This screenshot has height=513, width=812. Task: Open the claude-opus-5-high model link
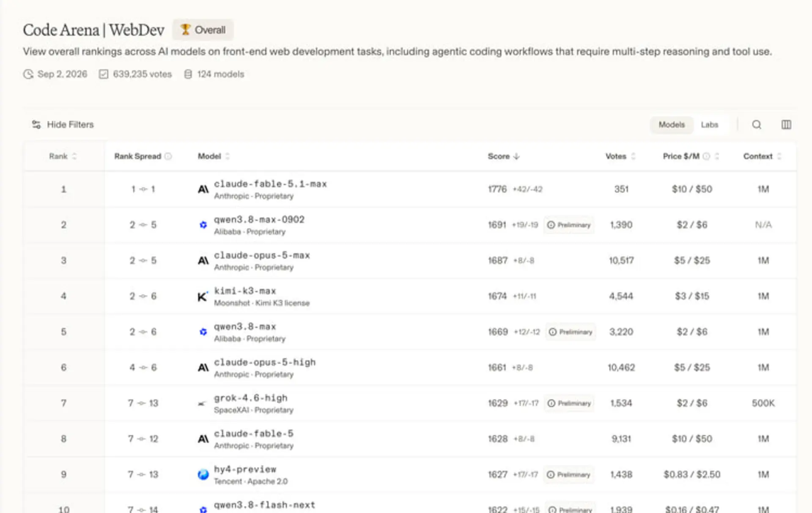pos(265,362)
